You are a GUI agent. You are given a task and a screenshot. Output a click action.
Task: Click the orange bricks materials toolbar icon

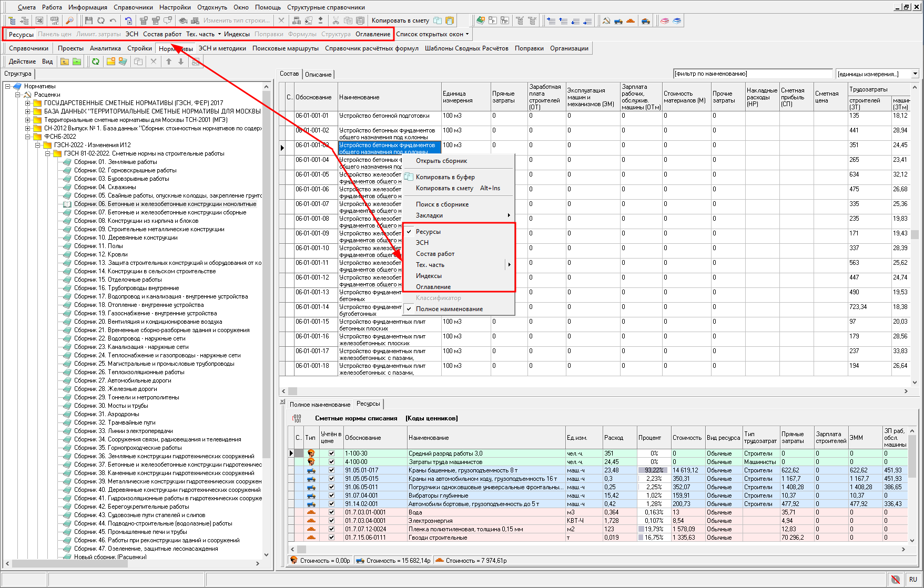click(631, 20)
